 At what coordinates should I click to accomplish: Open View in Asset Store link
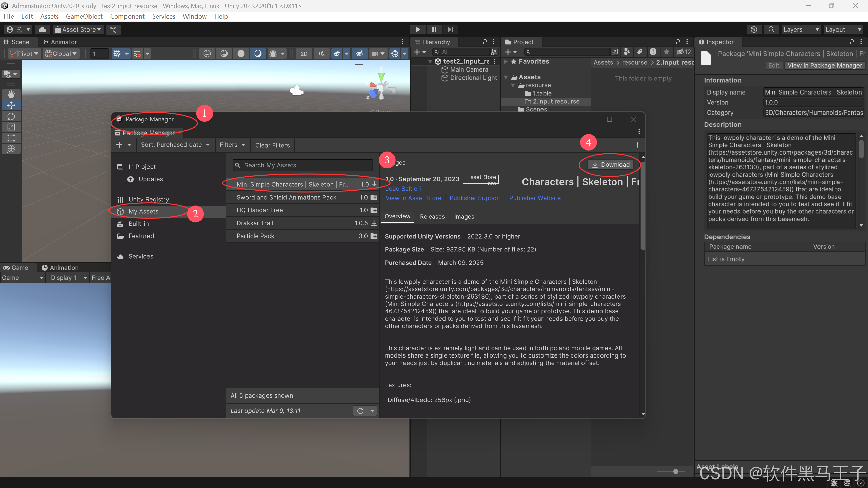[413, 198]
